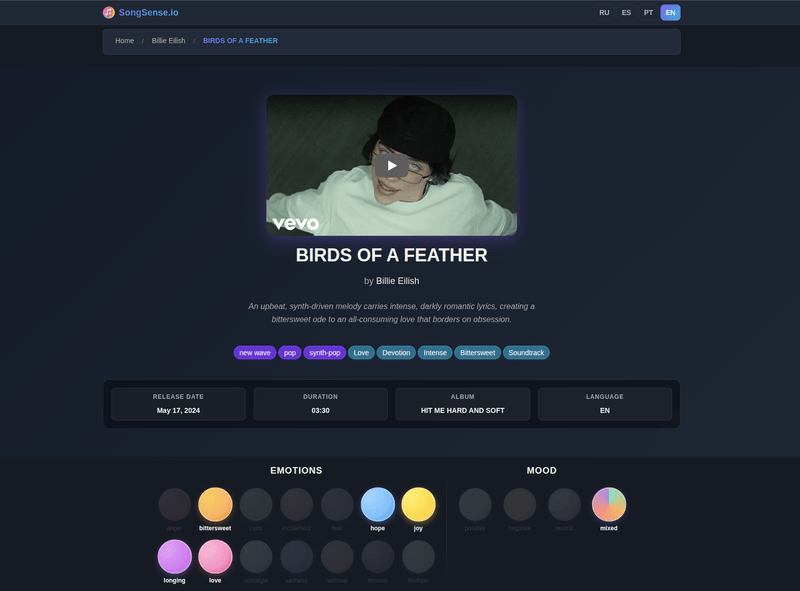The width and height of the screenshot is (800, 591).
Task: Play the Birds of a Feather video
Action: pyautogui.click(x=391, y=165)
